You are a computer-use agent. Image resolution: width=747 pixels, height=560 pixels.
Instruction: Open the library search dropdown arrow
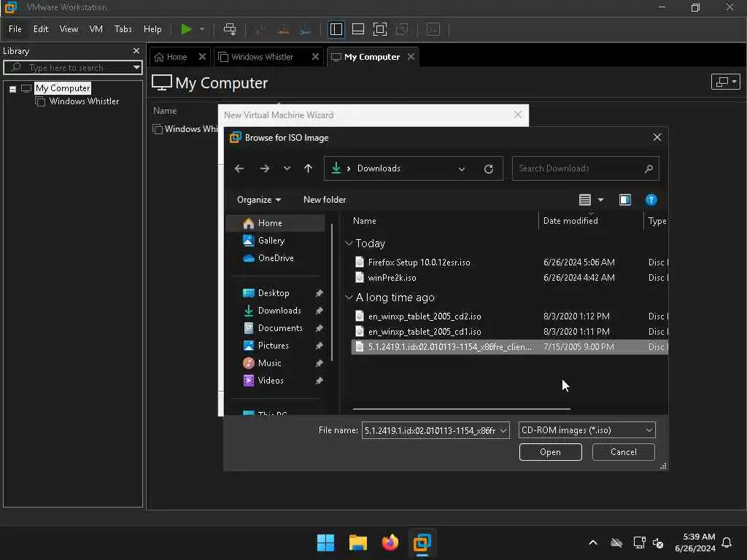coord(136,68)
